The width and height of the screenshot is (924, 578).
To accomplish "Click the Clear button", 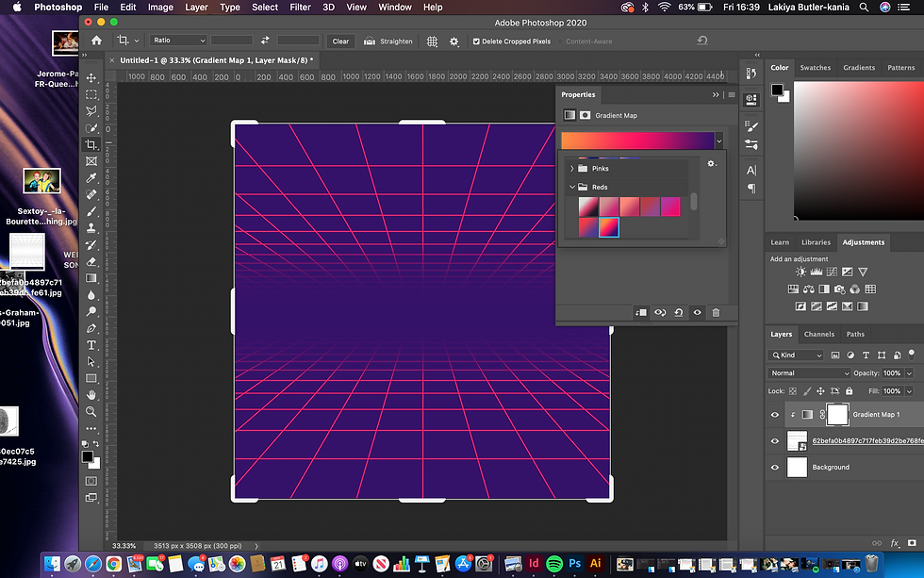I will click(340, 41).
